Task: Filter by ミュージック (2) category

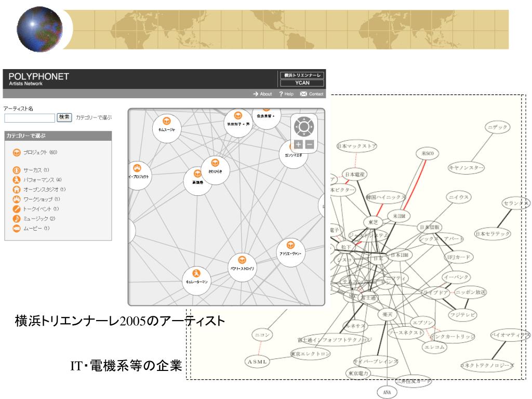Action: click(x=39, y=219)
